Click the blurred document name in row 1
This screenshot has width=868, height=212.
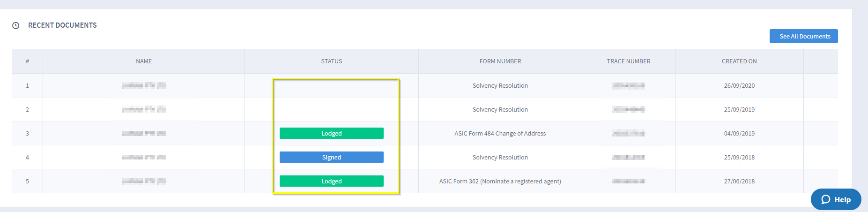pyautogui.click(x=144, y=85)
